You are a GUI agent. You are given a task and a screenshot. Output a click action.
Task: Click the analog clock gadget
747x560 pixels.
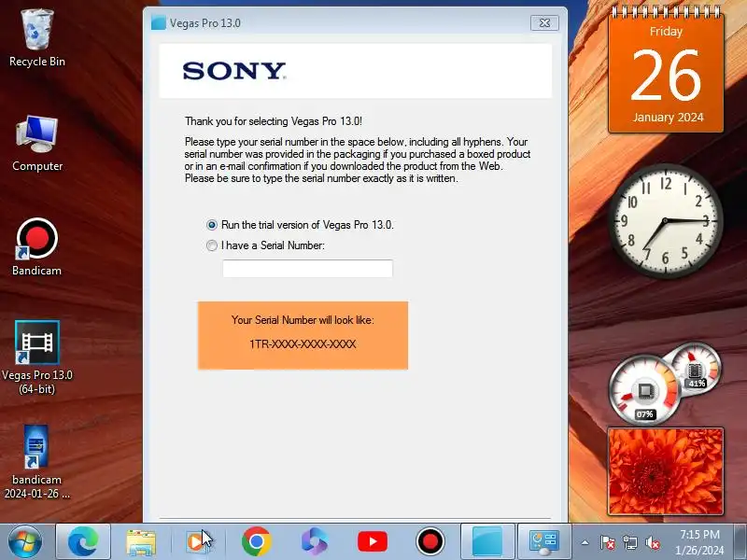coord(665,221)
